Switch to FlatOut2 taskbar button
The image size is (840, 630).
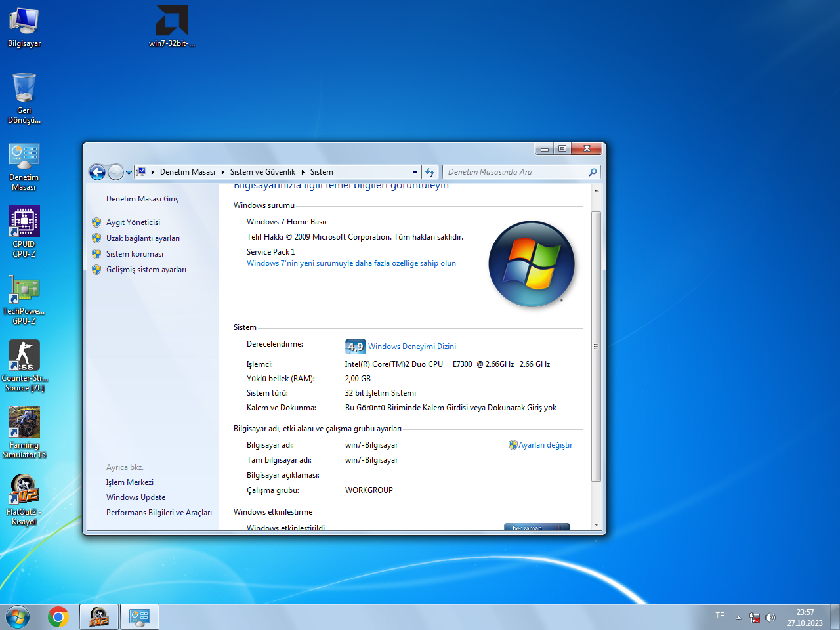99,618
